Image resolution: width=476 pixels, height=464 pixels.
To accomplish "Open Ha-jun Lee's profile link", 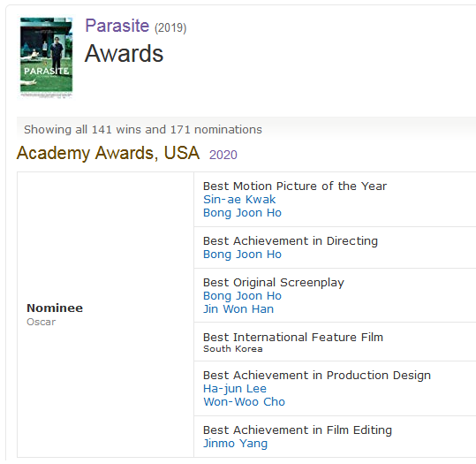I will pyautogui.click(x=235, y=389).
